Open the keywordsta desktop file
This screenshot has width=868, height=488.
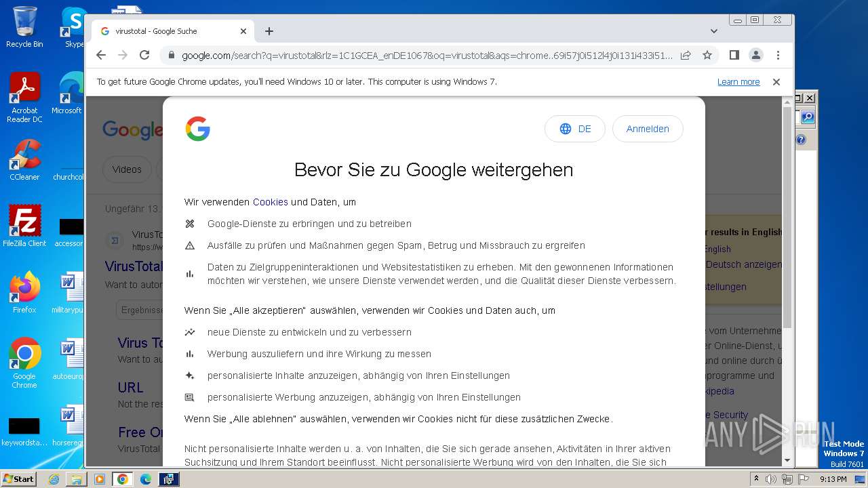[x=24, y=432]
